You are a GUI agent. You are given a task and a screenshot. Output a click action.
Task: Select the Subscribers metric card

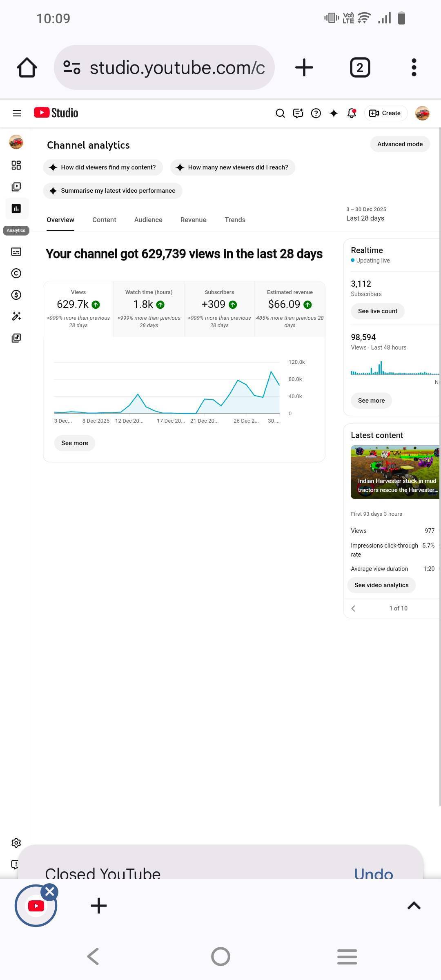tap(219, 308)
